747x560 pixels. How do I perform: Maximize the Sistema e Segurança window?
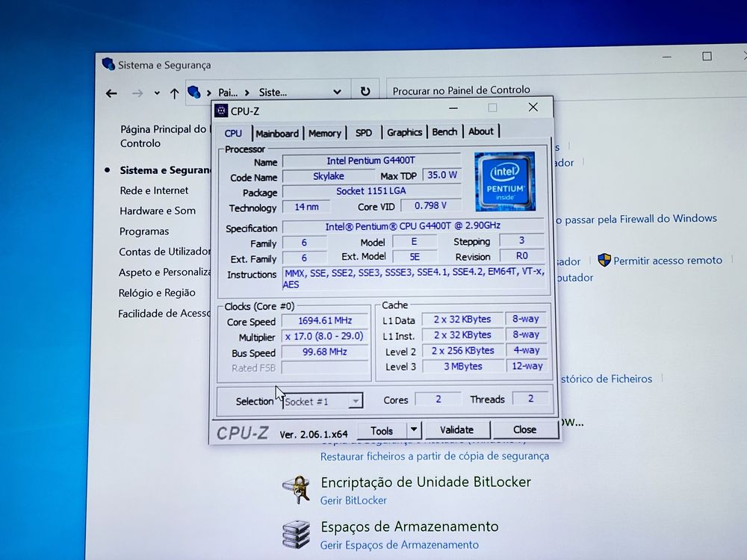(707, 56)
